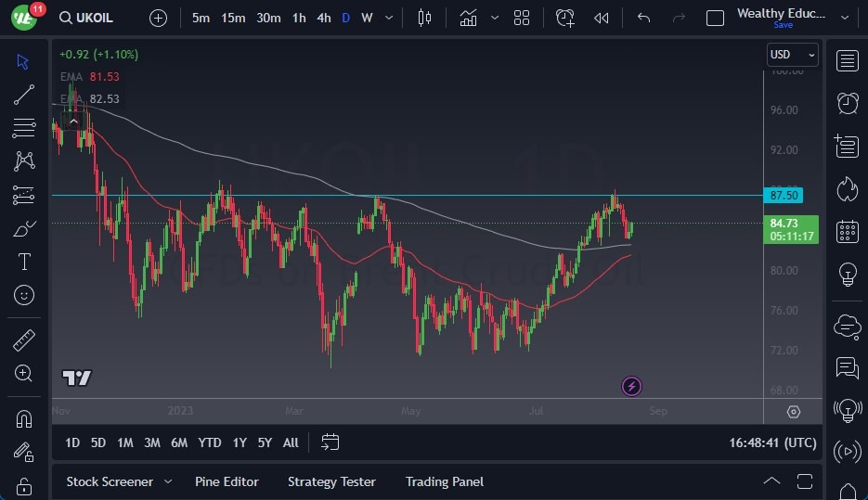868x500 pixels.
Task: Open the Stock Screener dropdown arrow
Action: pos(168,481)
